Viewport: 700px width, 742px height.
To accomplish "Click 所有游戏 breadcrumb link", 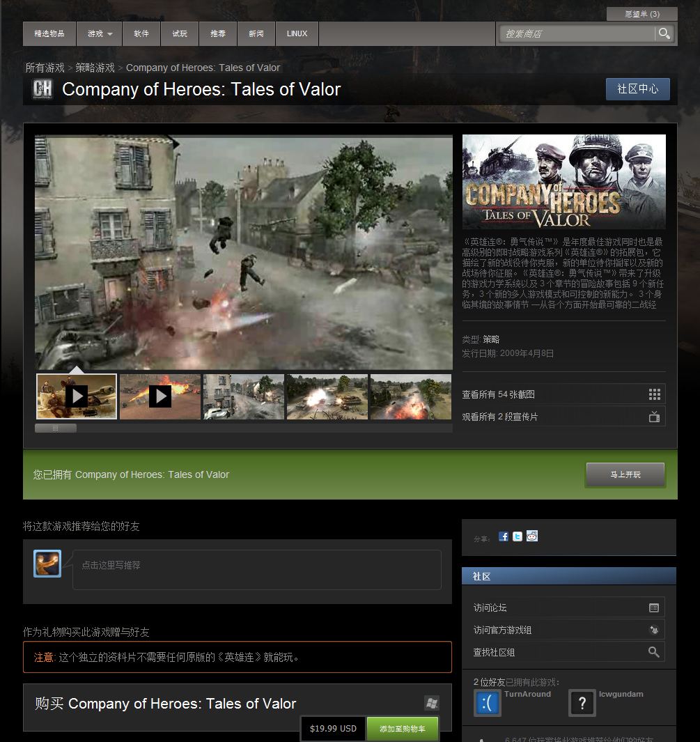I will pos(45,68).
